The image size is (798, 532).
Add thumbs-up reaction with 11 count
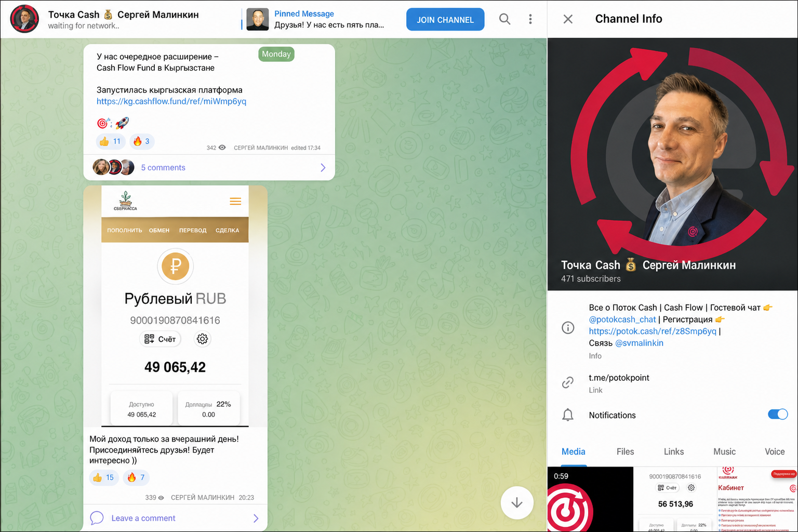coord(110,141)
